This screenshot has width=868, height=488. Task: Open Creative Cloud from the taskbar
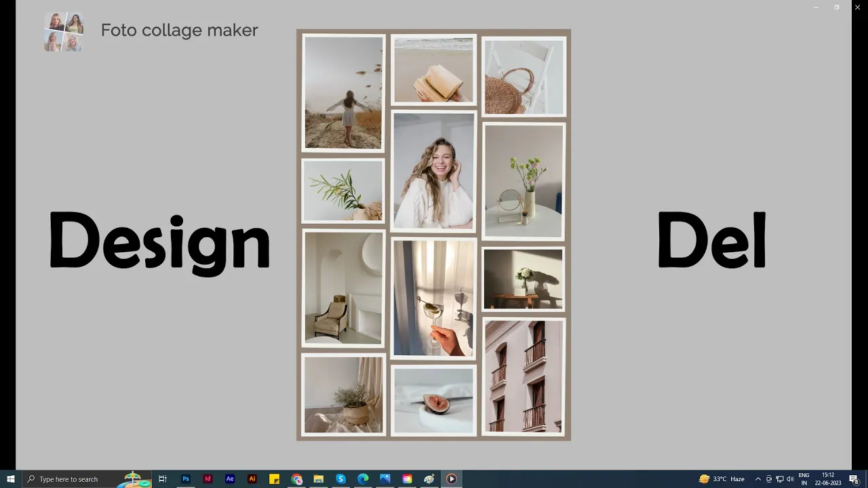click(x=407, y=479)
